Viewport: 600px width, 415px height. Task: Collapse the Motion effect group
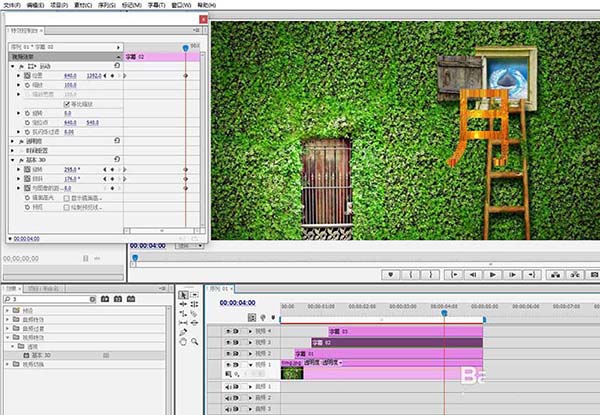12,67
